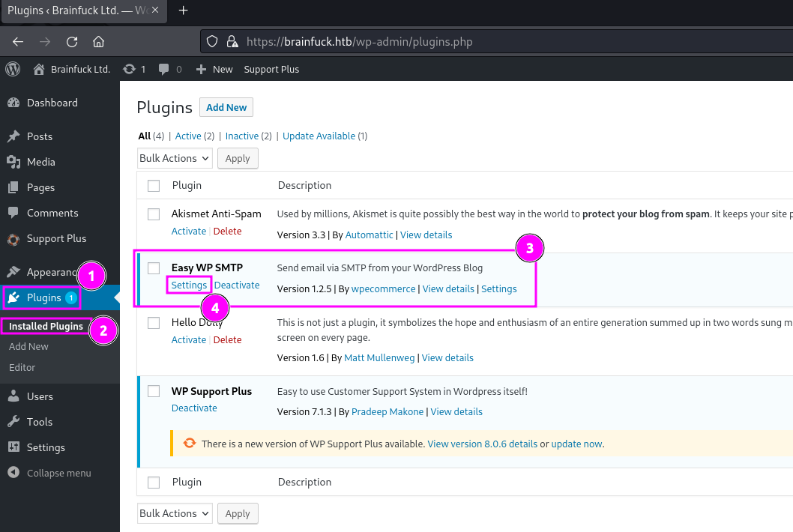The image size is (793, 532).
Task: View version 8.0.6 details link
Action: pyautogui.click(x=483, y=444)
